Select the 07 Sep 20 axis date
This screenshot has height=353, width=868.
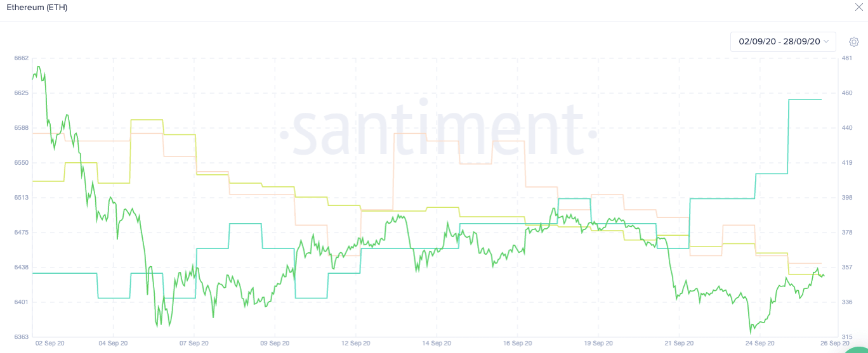tap(194, 343)
